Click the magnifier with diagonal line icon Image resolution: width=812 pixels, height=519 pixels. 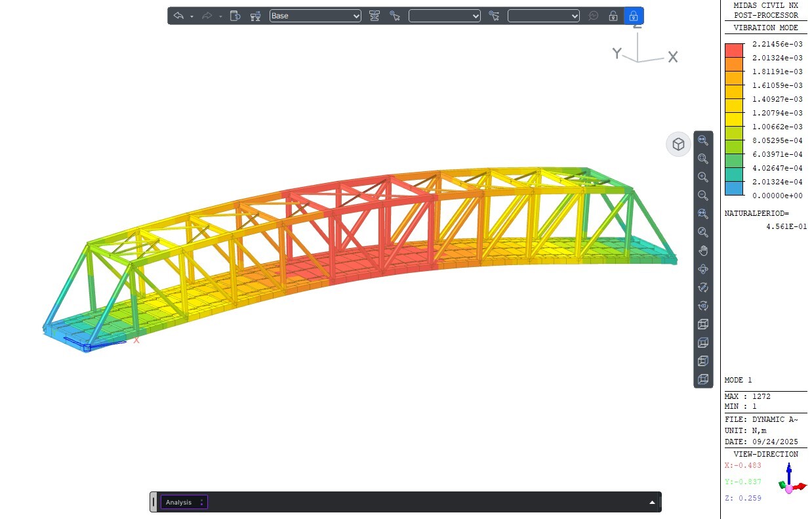click(703, 232)
